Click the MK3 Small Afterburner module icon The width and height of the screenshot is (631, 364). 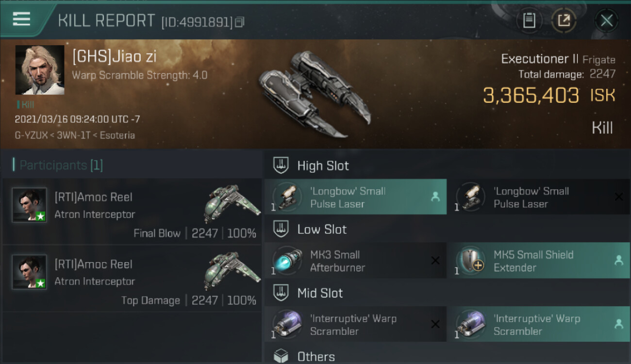tap(286, 261)
